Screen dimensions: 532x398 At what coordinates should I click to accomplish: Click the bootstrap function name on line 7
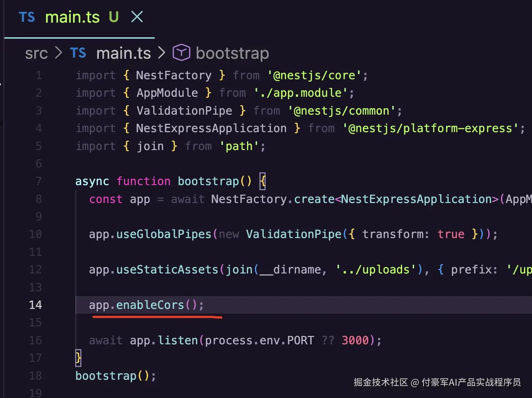click(208, 181)
